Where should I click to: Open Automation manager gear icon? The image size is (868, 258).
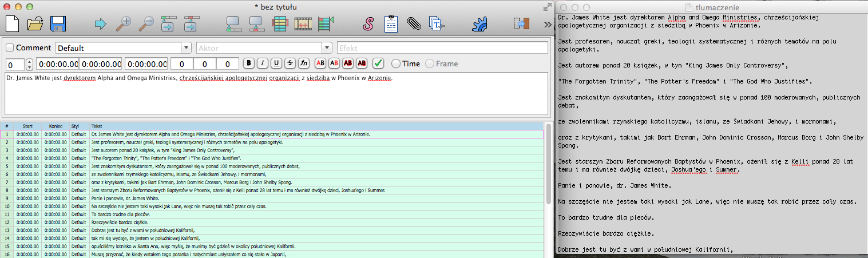479,24
